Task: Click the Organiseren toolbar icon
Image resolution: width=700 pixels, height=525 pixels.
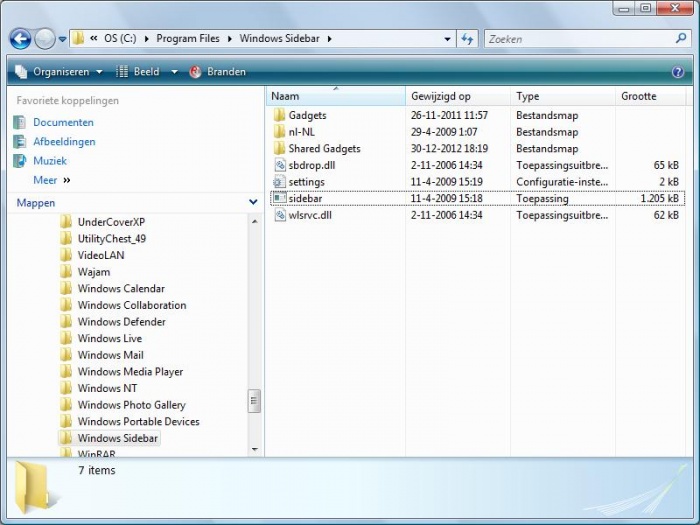Action: [21, 72]
